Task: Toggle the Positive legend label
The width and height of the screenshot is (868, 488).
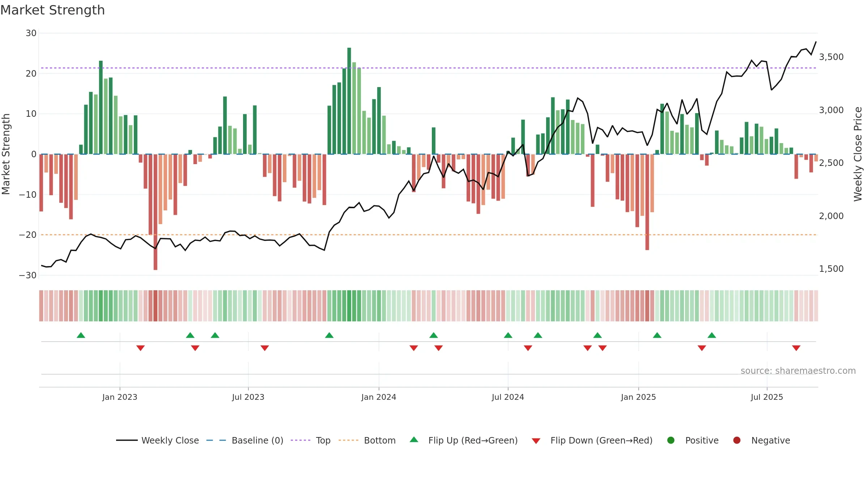Action: pos(702,441)
